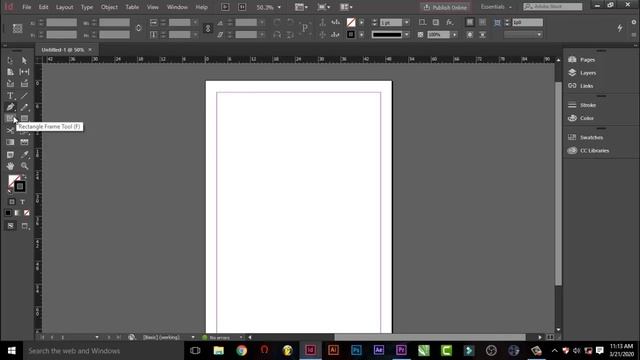640x360 pixels.
Task: Apply gradient mode
Action: 17,213
